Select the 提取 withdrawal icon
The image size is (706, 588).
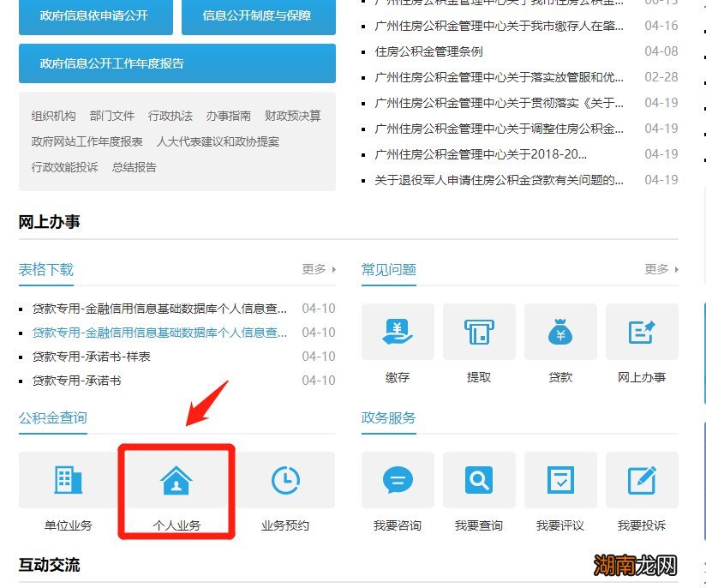tap(478, 332)
